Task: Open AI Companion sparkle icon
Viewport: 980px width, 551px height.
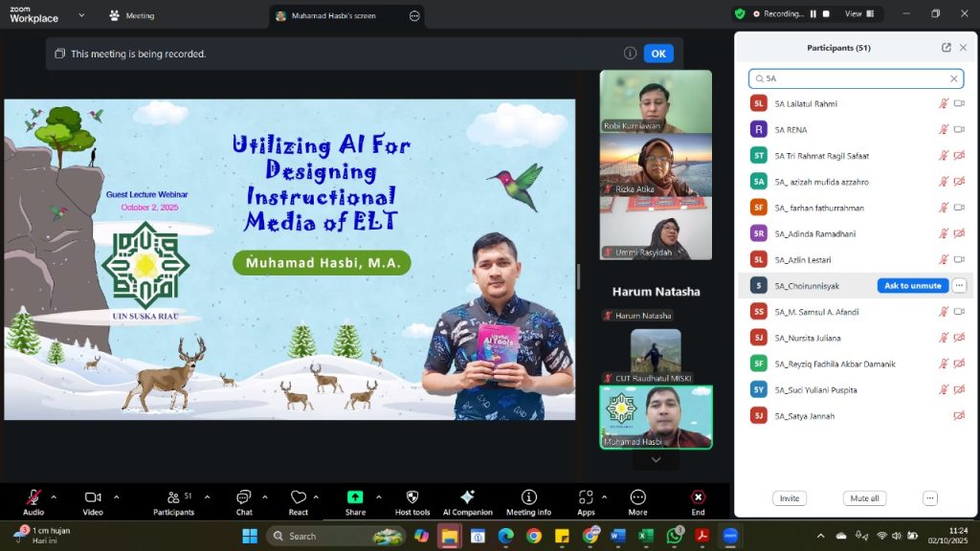Action: (x=467, y=497)
